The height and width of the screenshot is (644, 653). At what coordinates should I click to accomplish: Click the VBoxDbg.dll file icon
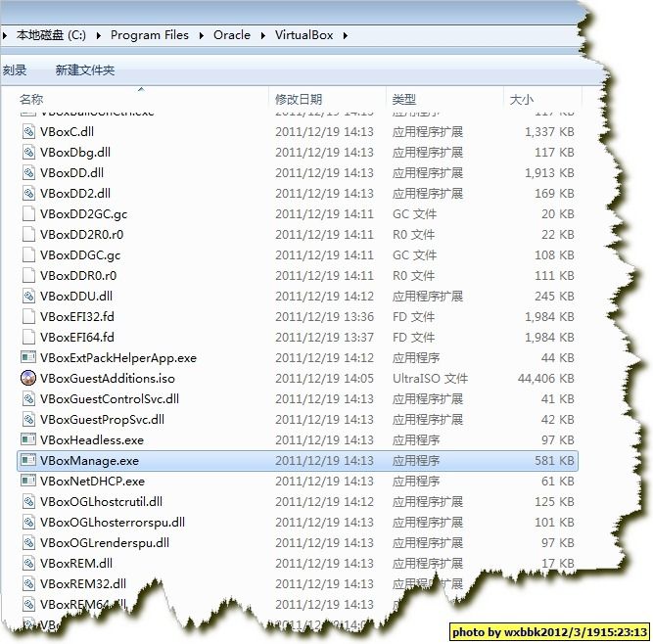tap(28, 152)
